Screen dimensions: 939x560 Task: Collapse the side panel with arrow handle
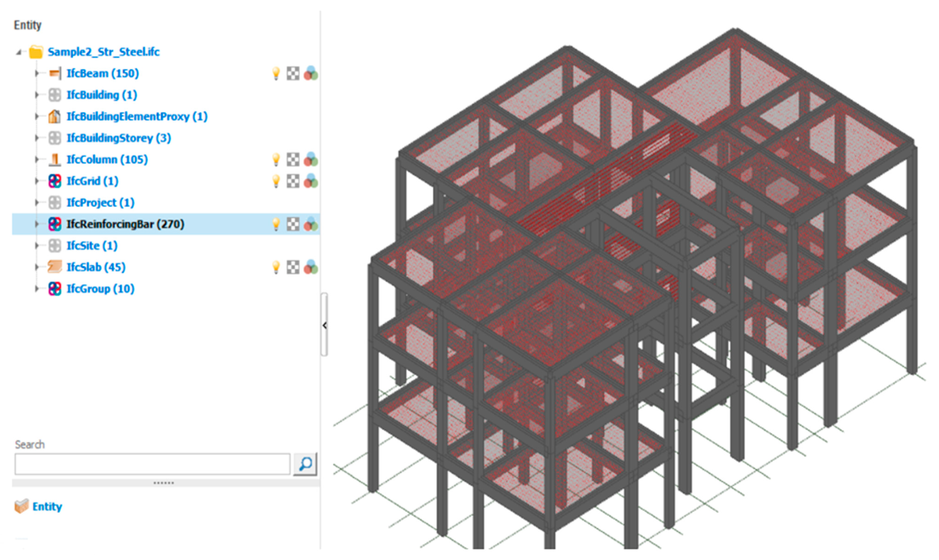pos(324,324)
